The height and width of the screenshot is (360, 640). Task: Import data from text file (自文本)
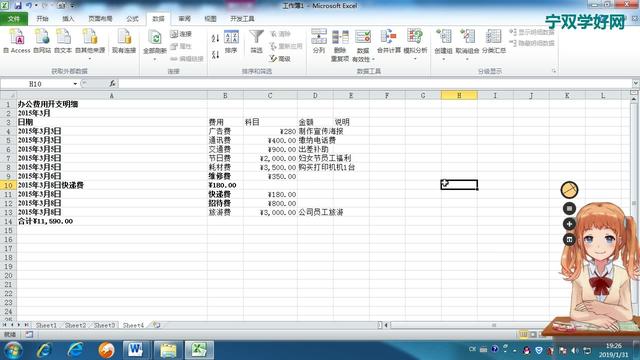coord(63,42)
